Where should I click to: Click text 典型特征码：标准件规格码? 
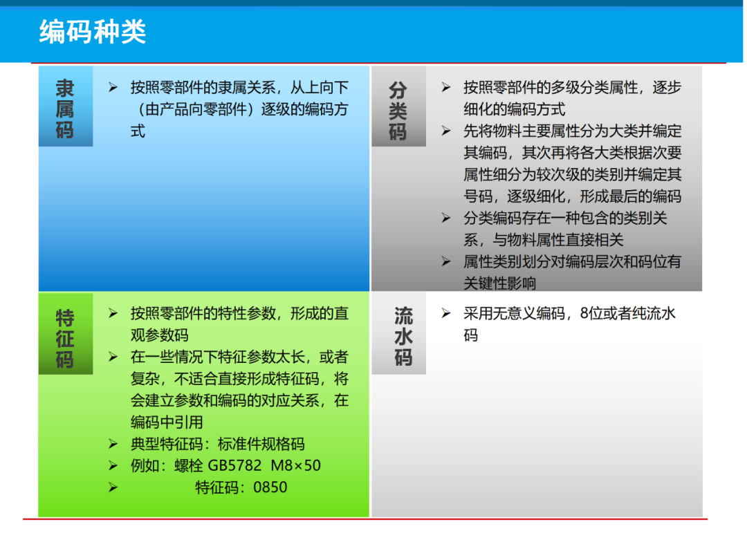(218, 445)
